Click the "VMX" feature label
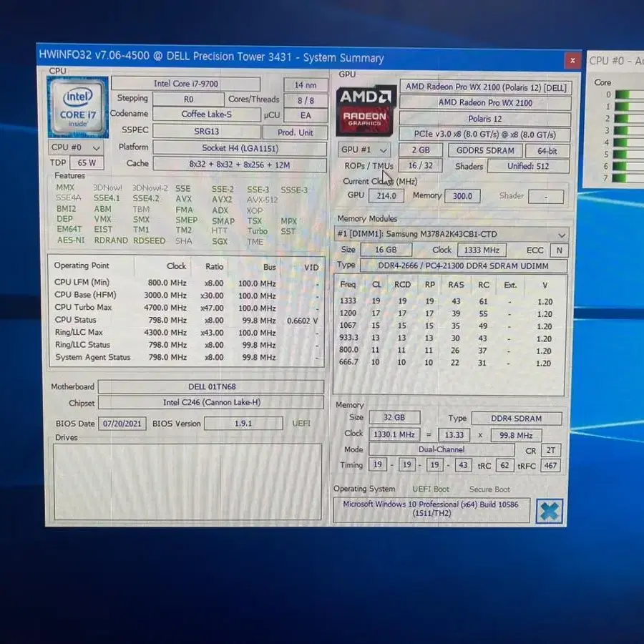Image resolution: width=644 pixels, height=644 pixels. pos(102,219)
